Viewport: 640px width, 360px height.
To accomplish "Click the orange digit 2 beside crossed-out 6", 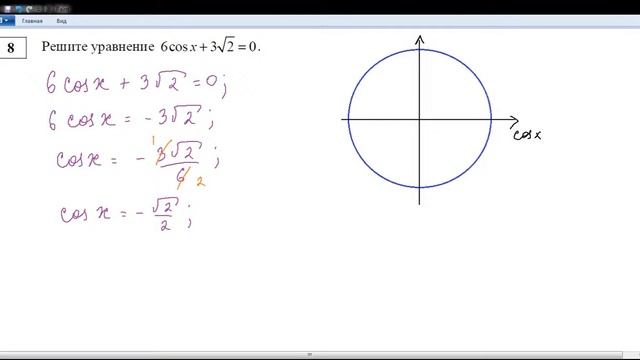I will 200,182.
